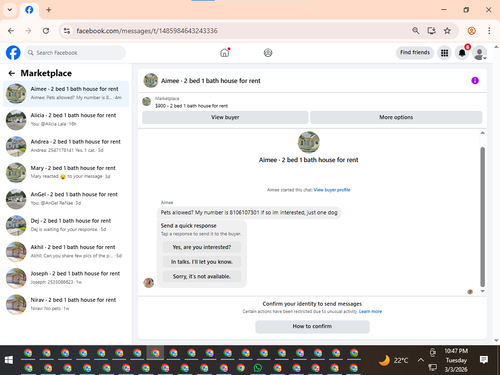Open Chrome three-dot menu
Screen dimensions: 500x375
click(x=489, y=31)
